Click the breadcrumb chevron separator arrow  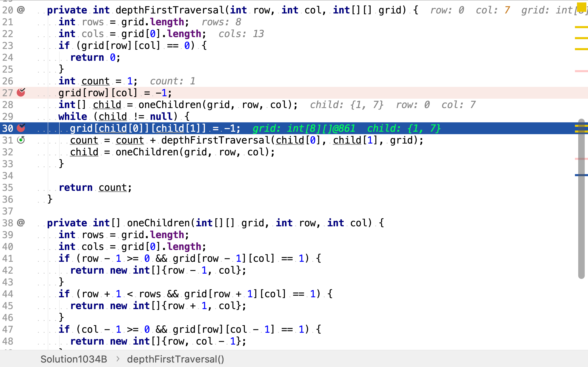pos(118,359)
